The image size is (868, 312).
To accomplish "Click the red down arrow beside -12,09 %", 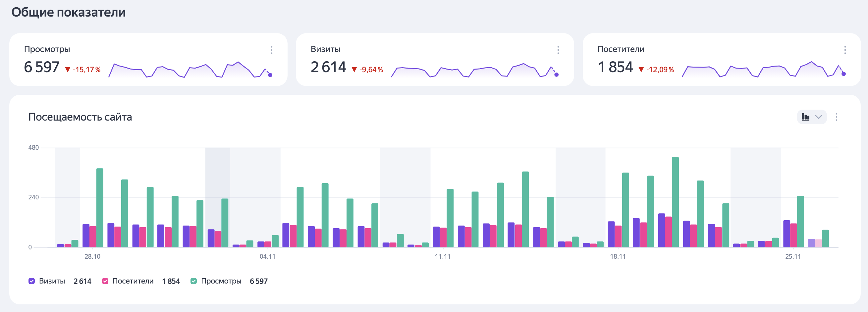I will 641,70.
